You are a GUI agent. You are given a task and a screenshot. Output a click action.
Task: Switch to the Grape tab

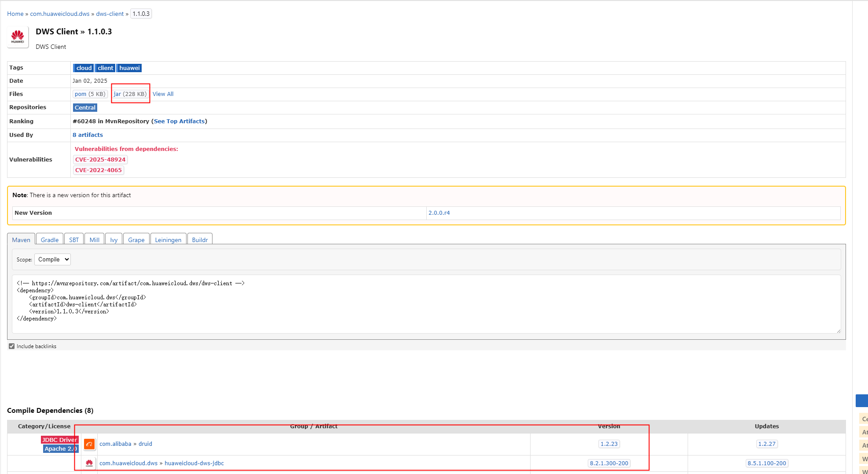[x=136, y=240]
